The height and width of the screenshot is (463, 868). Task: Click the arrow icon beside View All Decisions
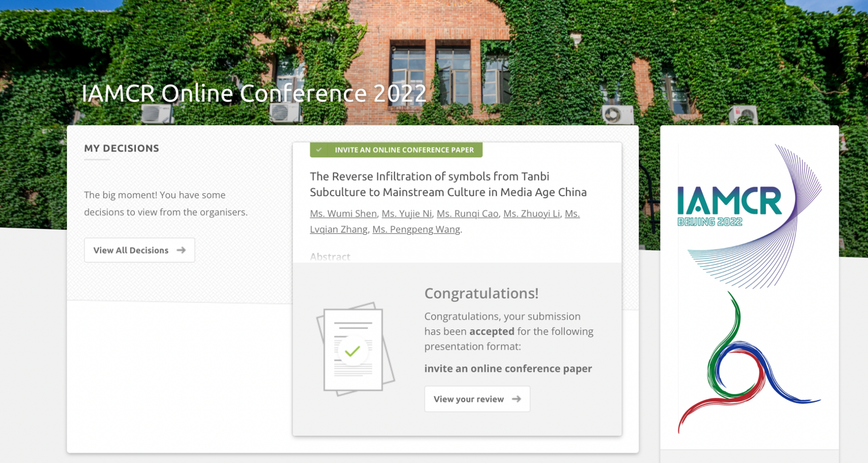click(181, 250)
